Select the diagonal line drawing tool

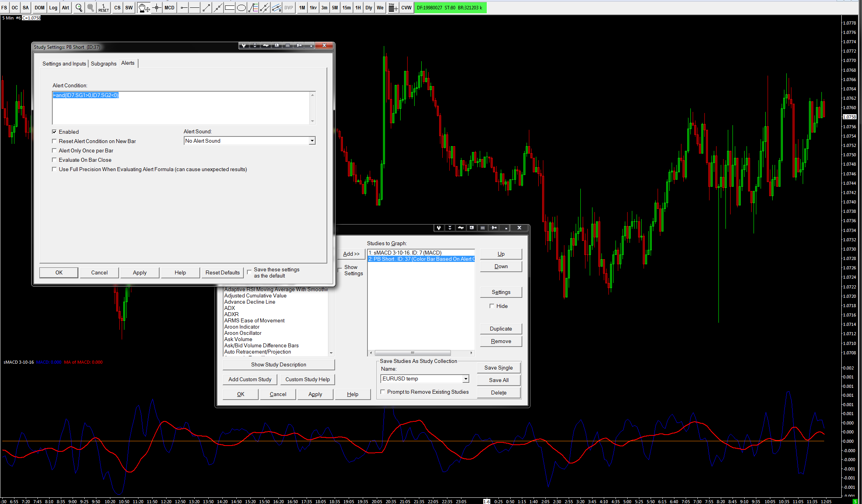tap(206, 7)
